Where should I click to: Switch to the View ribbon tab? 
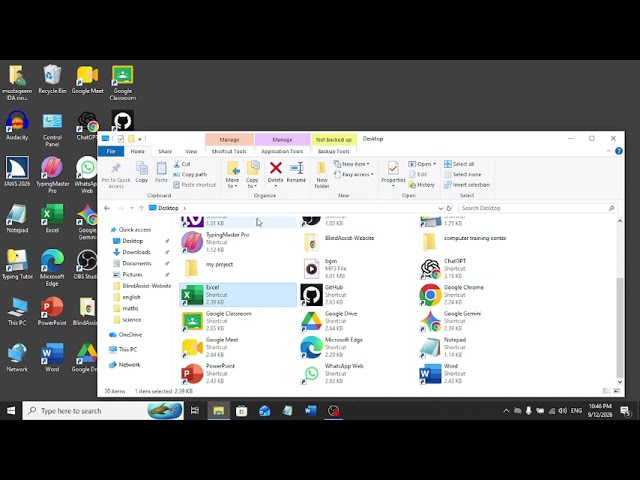(x=191, y=151)
